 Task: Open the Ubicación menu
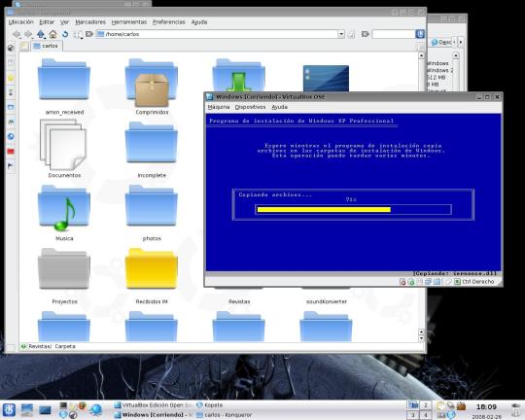(21, 22)
